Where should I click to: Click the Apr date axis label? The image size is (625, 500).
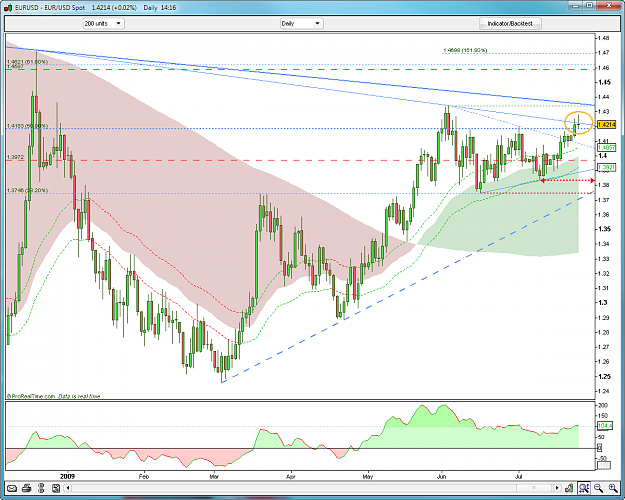click(291, 476)
